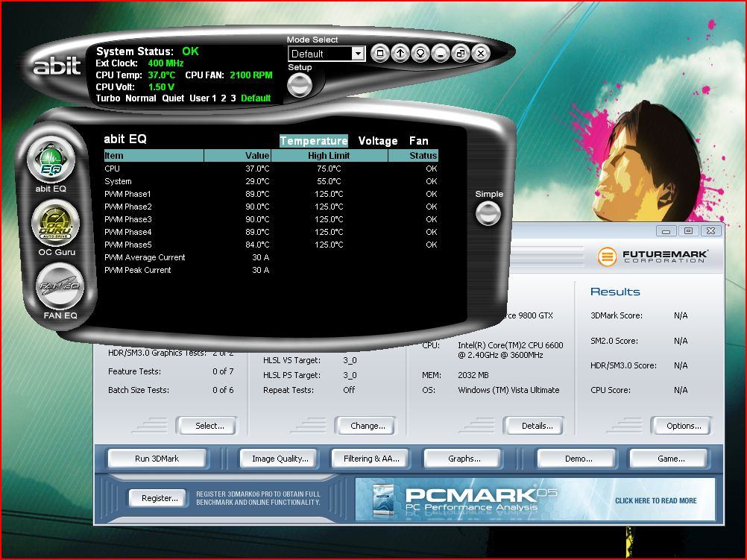Click the Item column header
Viewport: 747px width, 560px height.
tap(154, 155)
